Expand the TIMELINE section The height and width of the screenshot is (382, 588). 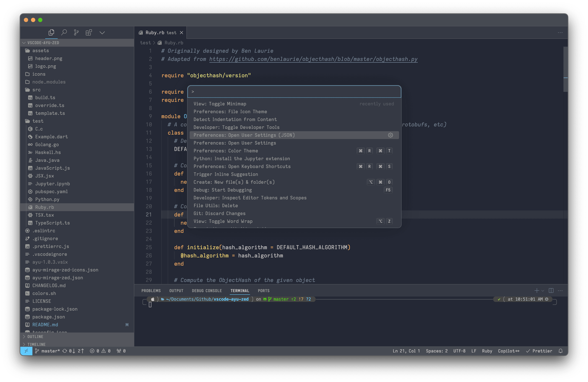pos(36,344)
